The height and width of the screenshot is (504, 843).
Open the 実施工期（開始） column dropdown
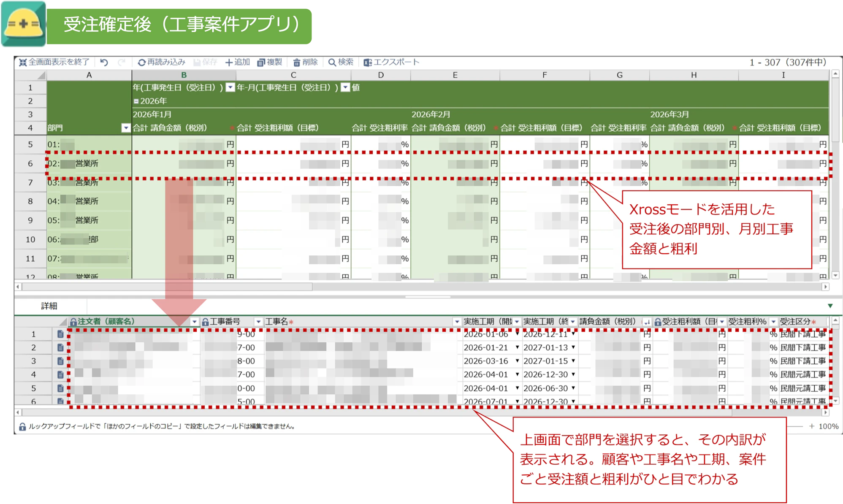coord(517,322)
